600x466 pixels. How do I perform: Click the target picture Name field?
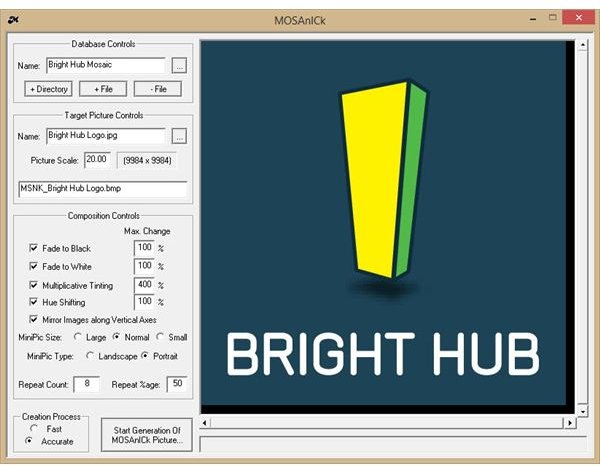(106, 136)
